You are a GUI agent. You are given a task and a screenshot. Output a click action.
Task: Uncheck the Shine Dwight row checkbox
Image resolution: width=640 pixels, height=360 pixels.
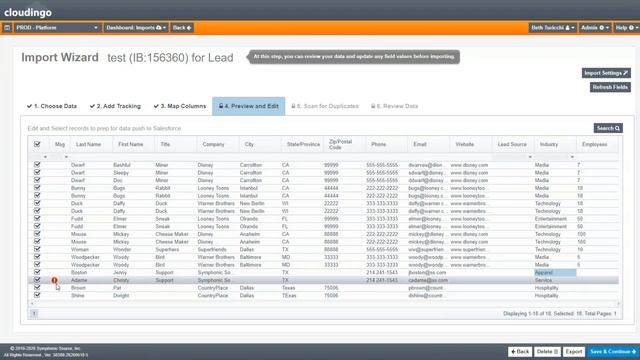click(x=37, y=295)
